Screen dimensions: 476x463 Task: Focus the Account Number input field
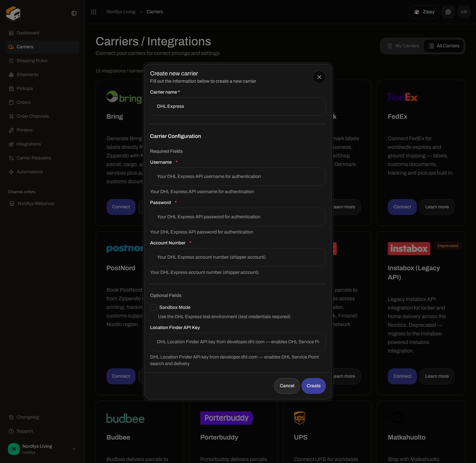[238, 257]
